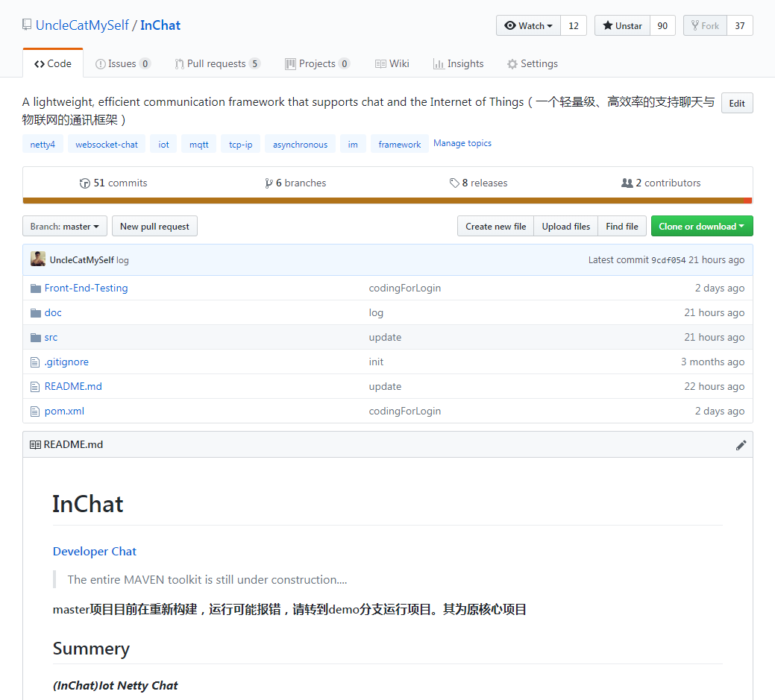Click the .gitignore file icon
This screenshot has width=775, height=700.
point(35,362)
